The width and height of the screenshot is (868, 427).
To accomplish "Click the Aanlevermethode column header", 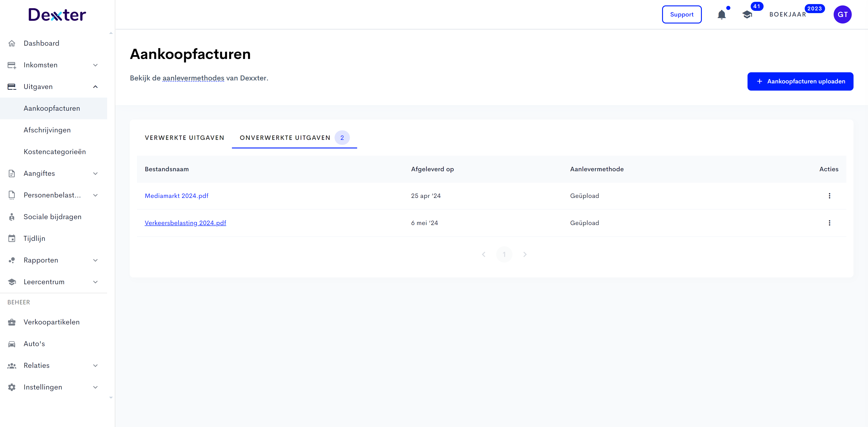I will tap(597, 169).
